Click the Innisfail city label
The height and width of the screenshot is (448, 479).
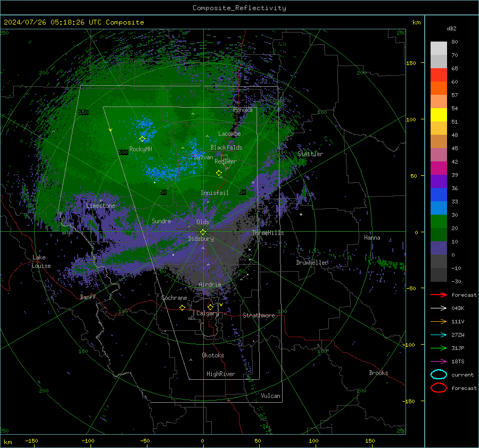coord(214,193)
